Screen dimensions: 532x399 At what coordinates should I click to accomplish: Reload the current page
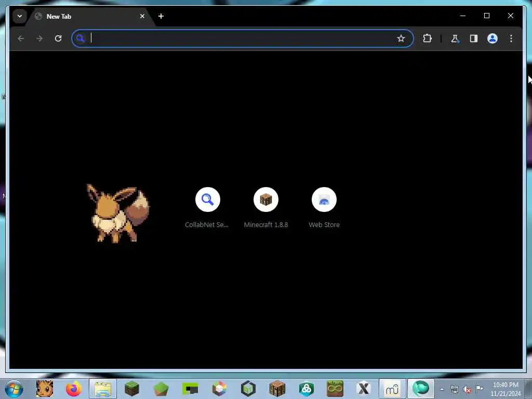tap(58, 38)
